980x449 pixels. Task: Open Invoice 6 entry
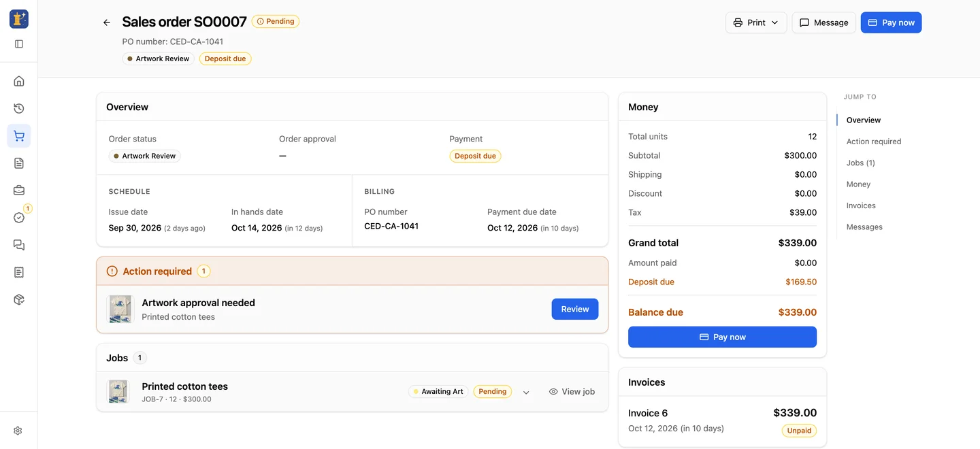click(x=722, y=420)
